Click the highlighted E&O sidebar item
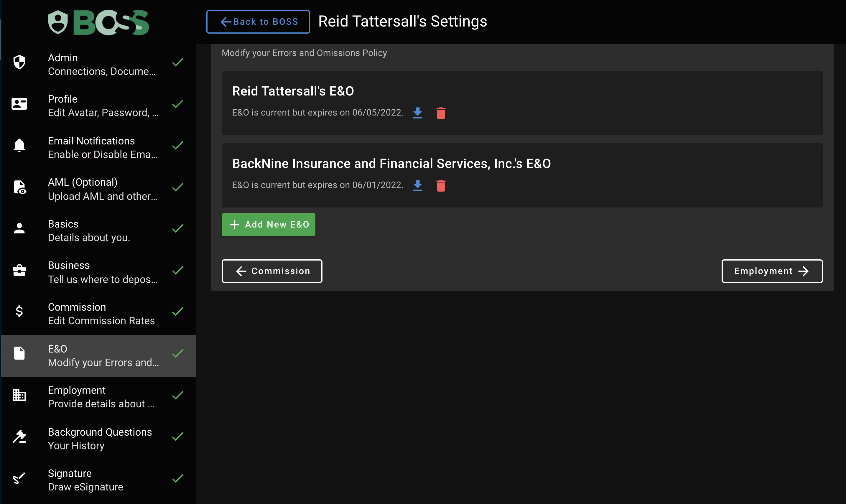 tap(98, 355)
